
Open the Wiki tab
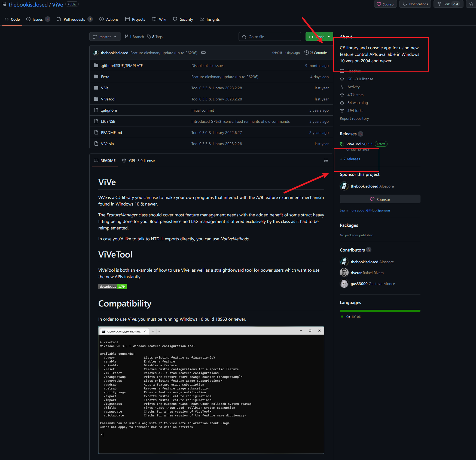[159, 19]
